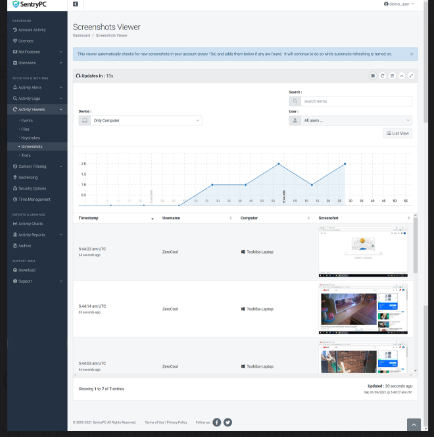Viewport: 434px width, 437px height.
Task: Click the stop auto-refresh icon in panel header
Action: [373, 76]
